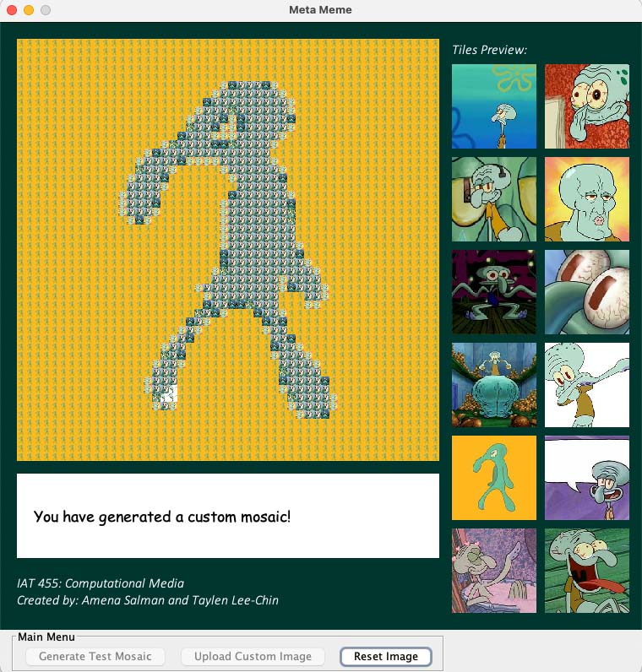Image resolution: width=642 pixels, height=672 pixels.
Task: Select the orange bold-and-brash Squidward tile
Action: (x=494, y=478)
